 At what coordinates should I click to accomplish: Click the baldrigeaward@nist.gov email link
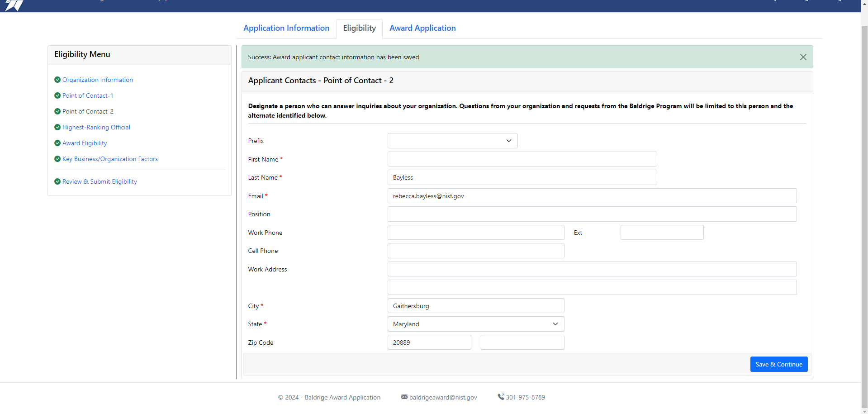coord(443,397)
